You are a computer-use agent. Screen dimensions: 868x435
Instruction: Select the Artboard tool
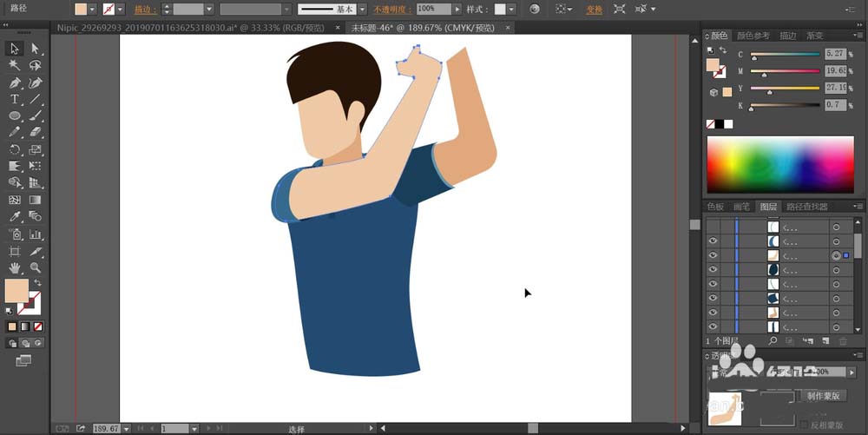click(x=15, y=251)
